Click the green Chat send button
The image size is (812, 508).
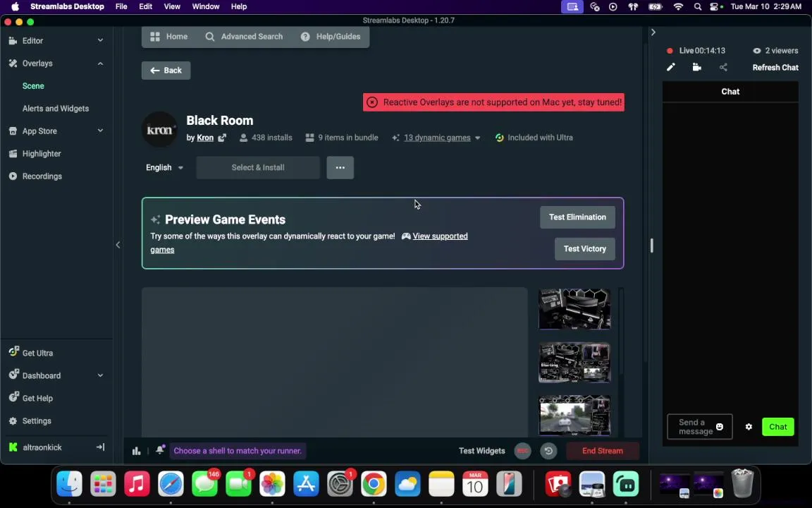coord(778,427)
